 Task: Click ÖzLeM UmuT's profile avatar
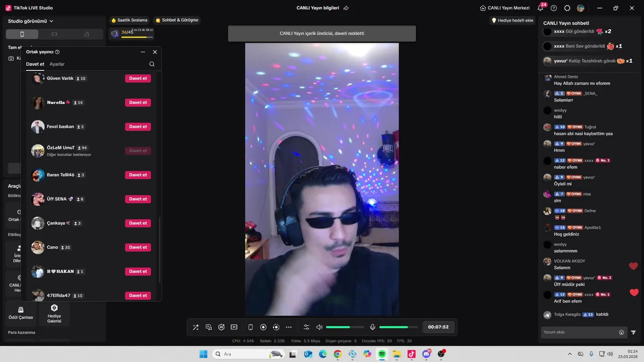(x=38, y=151)
